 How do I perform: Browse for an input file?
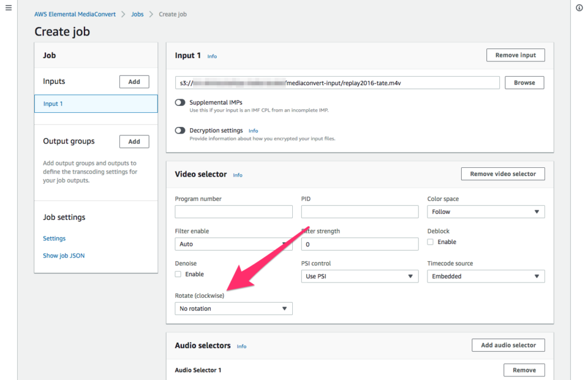tap(524, 82)
